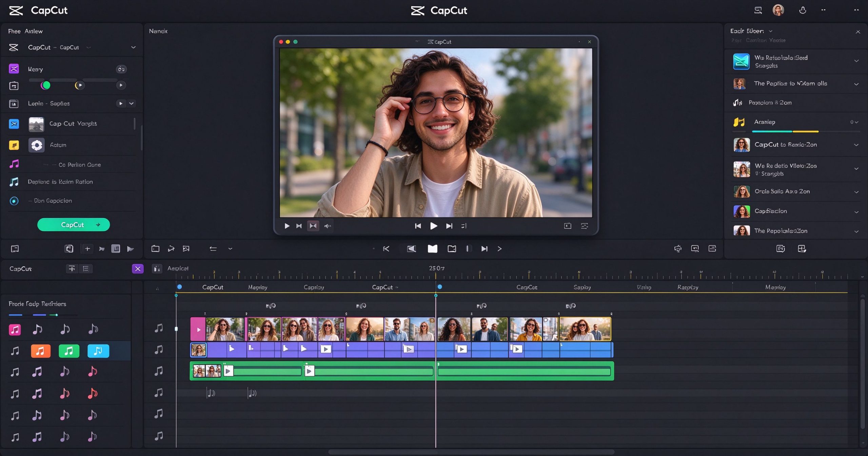The image size is (868, 456).
Task: Play the Lenin - Sapfies item
Action: tap(121, 103)
